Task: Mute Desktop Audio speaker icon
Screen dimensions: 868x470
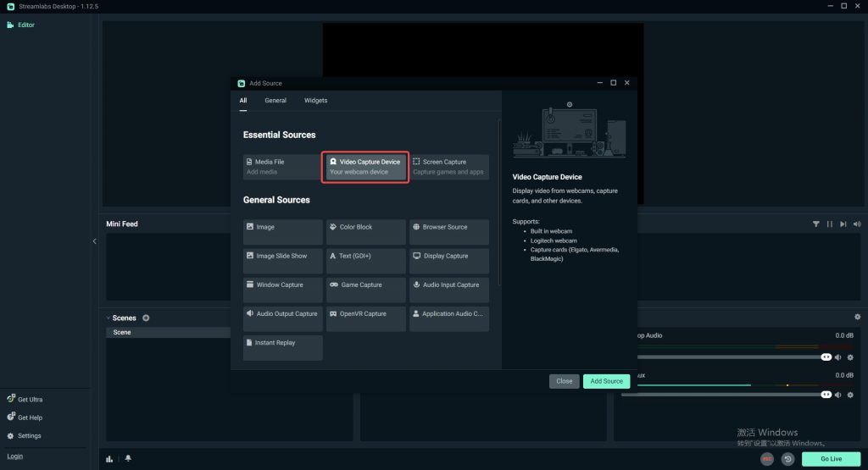Action: click(x=838, y=357)
